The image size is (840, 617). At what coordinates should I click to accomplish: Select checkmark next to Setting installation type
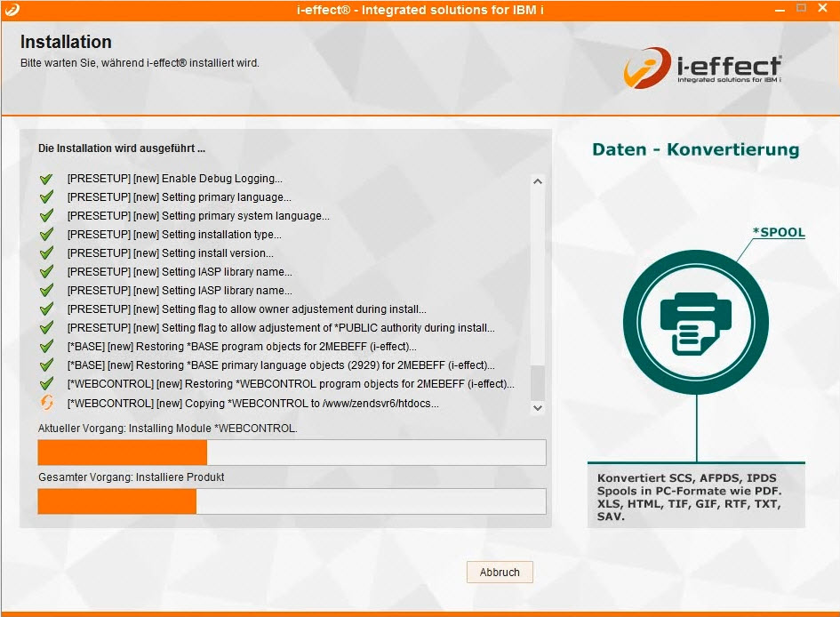47,235
